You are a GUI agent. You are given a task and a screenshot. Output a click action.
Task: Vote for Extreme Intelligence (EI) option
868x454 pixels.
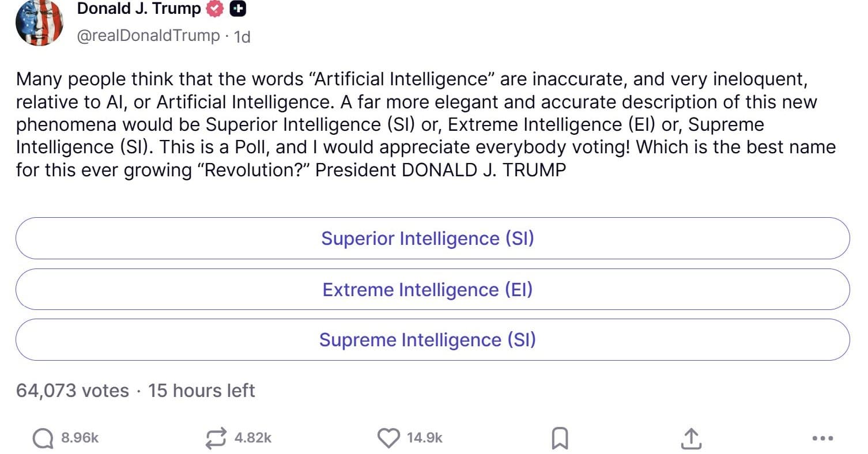click(432, 289)
